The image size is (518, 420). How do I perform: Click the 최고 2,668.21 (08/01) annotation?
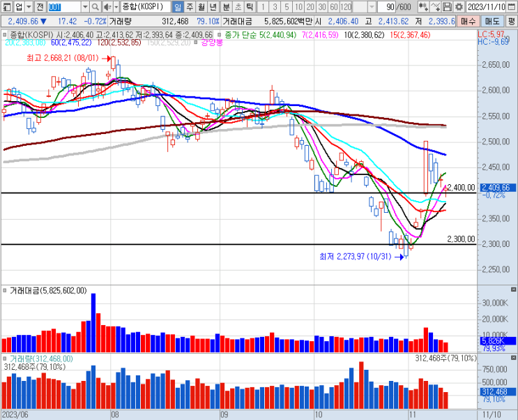(x=63, y=58)
